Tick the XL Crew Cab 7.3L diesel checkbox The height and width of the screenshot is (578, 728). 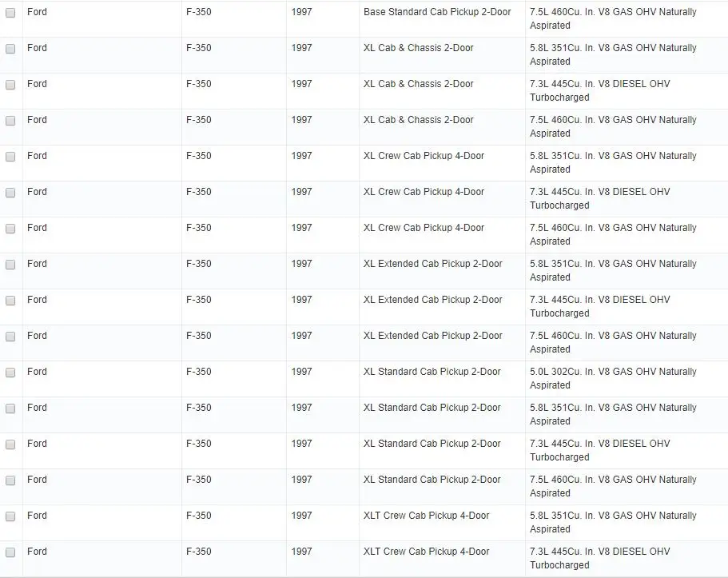point(10,193)
